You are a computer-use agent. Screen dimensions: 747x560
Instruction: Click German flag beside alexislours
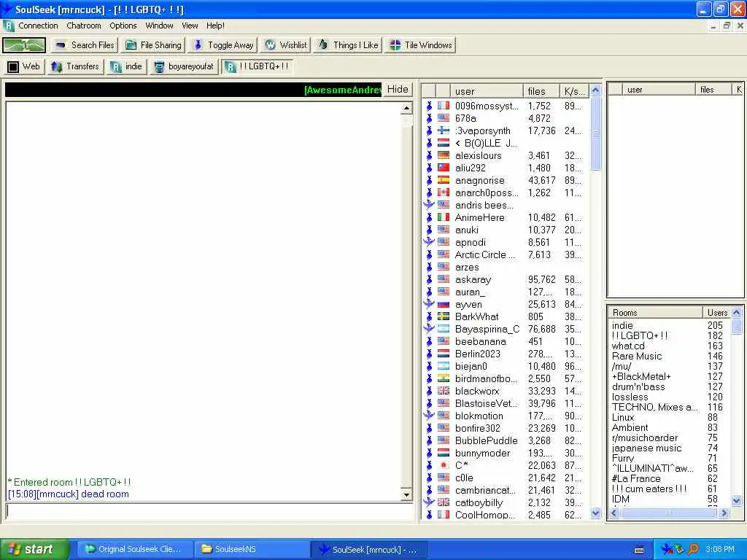click(444, 155)
